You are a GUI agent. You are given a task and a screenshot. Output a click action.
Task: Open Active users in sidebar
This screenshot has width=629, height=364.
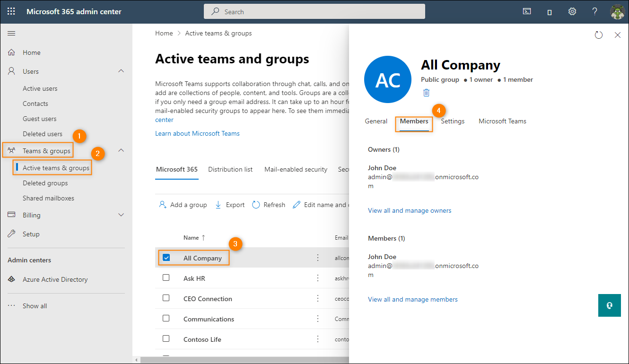pos(40,88)
